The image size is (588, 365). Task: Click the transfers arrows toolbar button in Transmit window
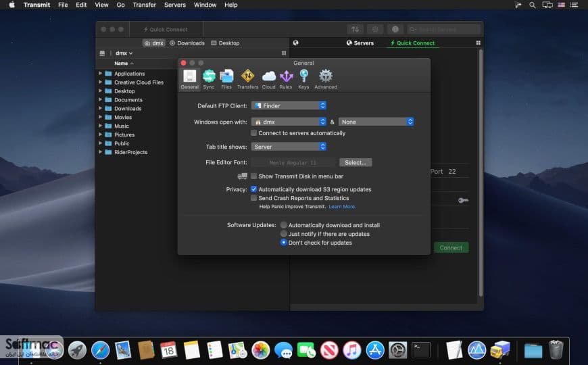click(x=355, y=29)
